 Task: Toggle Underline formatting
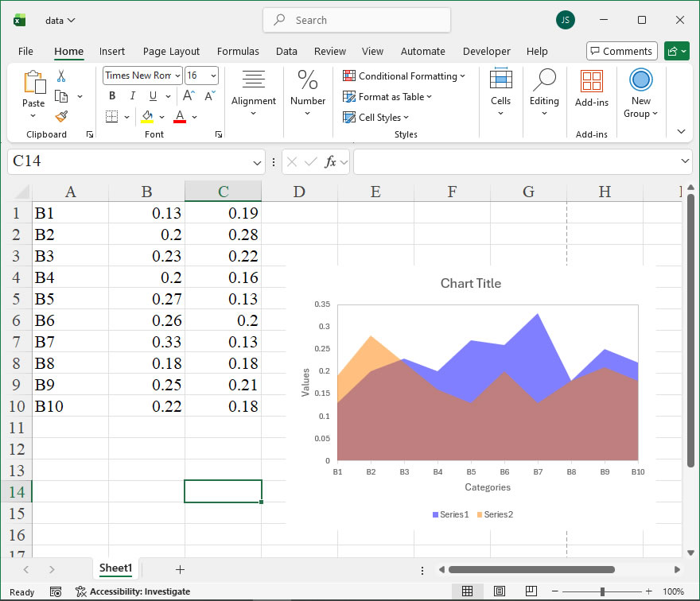[151, 96]
